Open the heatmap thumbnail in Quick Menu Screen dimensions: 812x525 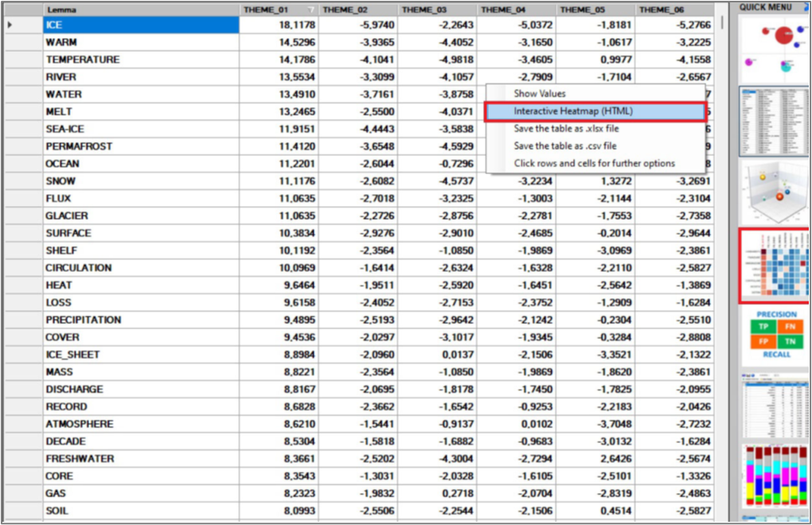pos(774,266)
